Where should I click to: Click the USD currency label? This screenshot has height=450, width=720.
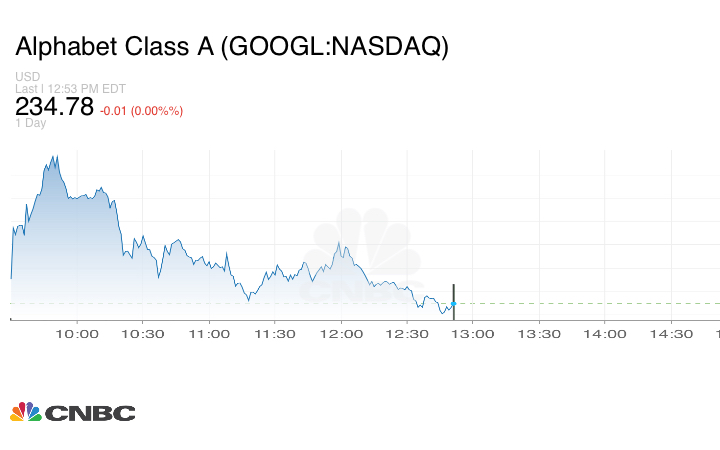click(27, 77)
